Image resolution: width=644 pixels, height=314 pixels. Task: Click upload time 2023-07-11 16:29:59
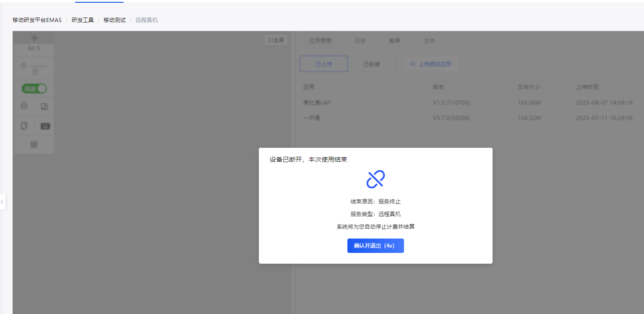coord(604,118)
